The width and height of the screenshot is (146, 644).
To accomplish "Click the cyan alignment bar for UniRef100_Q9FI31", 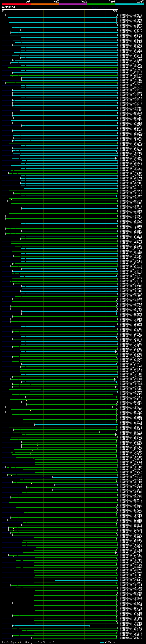I will (62, 15).
